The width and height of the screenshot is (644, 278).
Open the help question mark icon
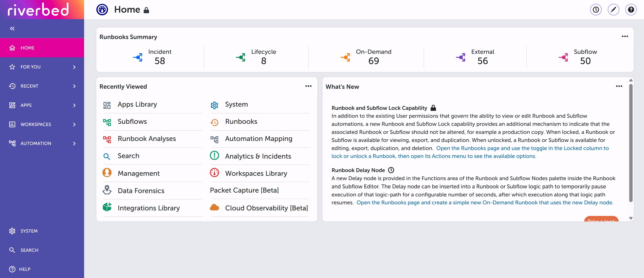(631, 10)
